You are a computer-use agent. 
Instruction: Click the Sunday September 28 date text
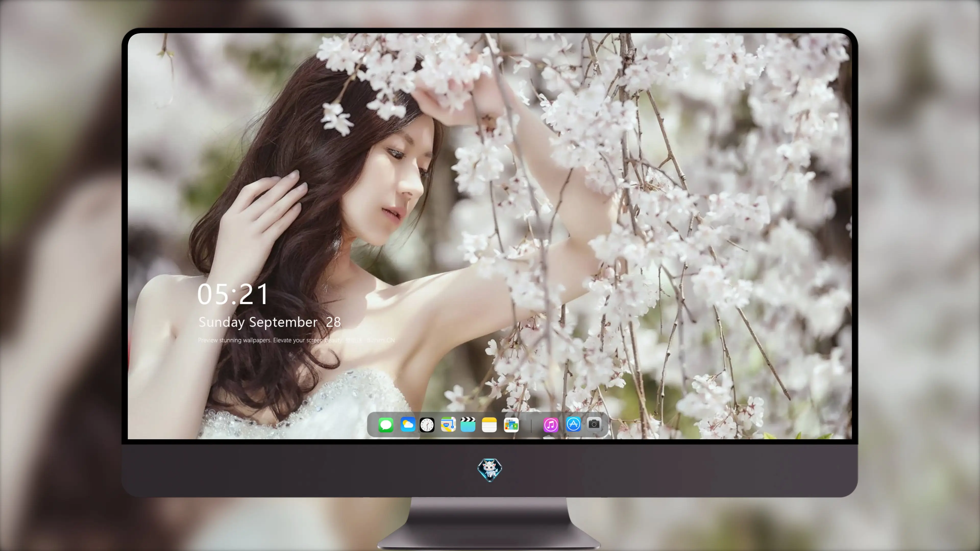point(270,322)
